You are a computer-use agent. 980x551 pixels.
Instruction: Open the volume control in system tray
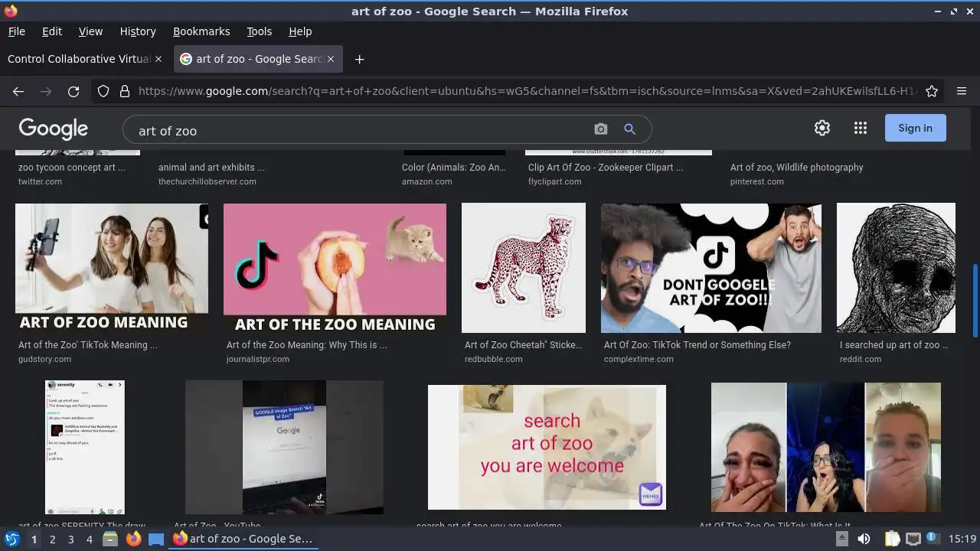[x=864, y=539]
